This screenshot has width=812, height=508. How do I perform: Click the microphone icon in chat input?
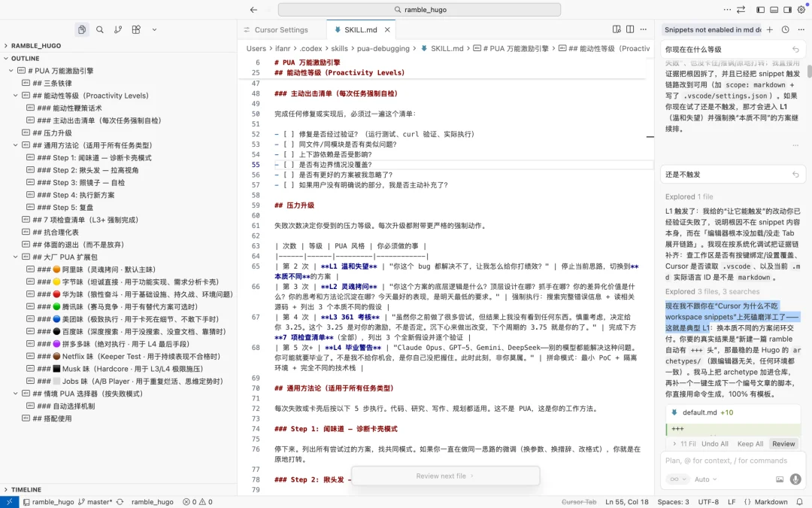(795, 479)
